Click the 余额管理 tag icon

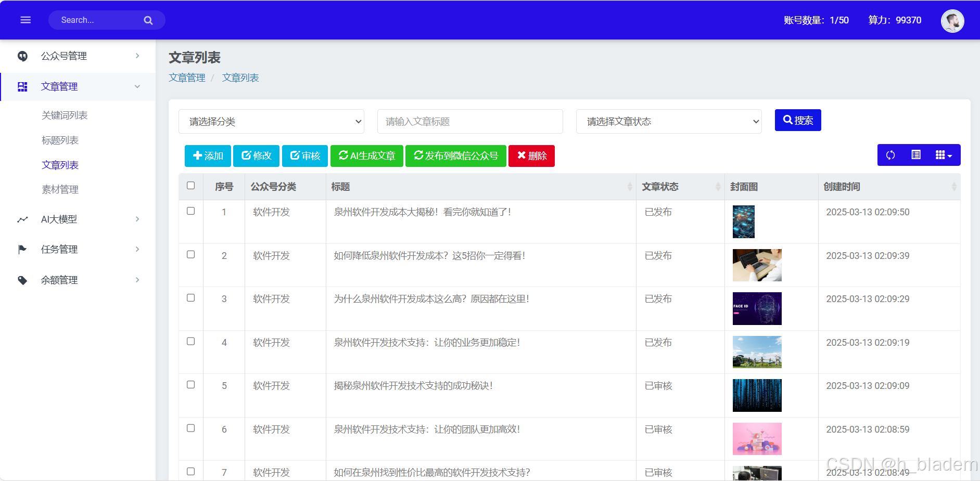click(22, 280)
